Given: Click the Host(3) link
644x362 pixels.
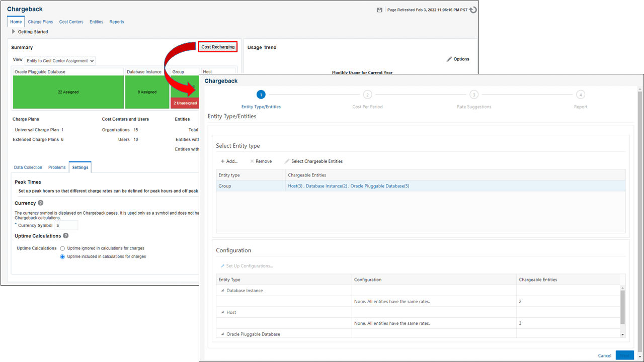Looking at the screenshot, I should pos(295,186).
